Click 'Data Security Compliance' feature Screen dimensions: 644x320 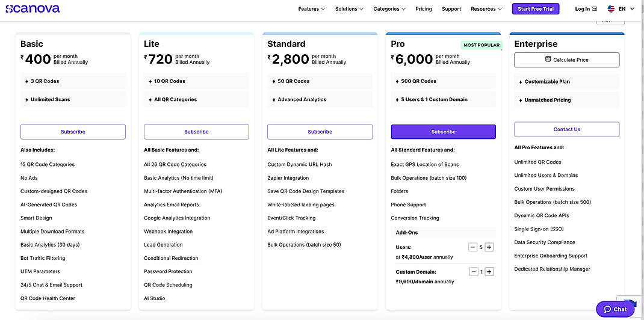545,242
